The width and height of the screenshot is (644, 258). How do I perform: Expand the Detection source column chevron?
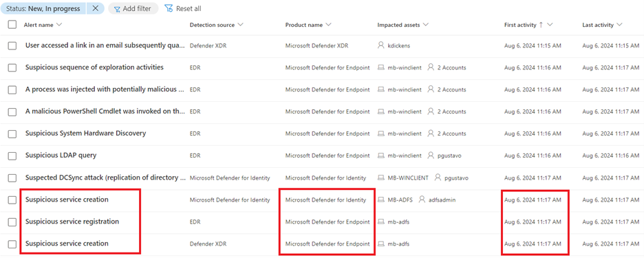[x=240, y=25]
